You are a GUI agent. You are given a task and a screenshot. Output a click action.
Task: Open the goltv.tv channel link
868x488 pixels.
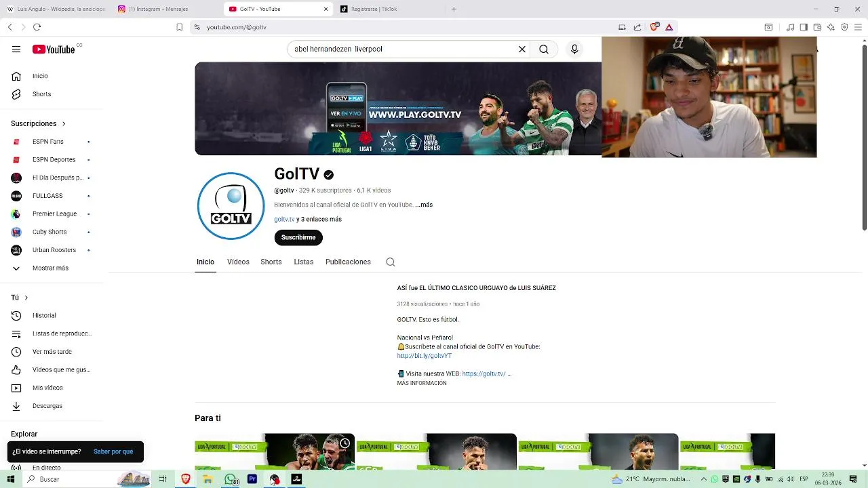point(284,220)
